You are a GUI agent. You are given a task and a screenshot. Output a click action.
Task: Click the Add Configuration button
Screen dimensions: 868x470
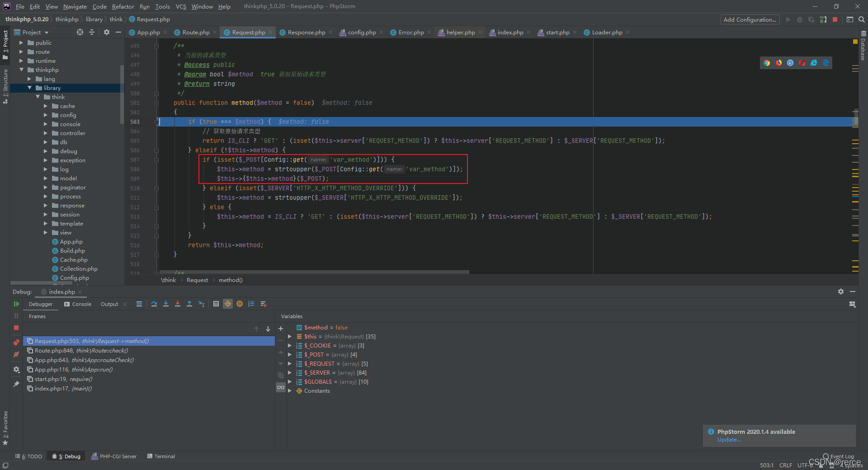(750, 19)
